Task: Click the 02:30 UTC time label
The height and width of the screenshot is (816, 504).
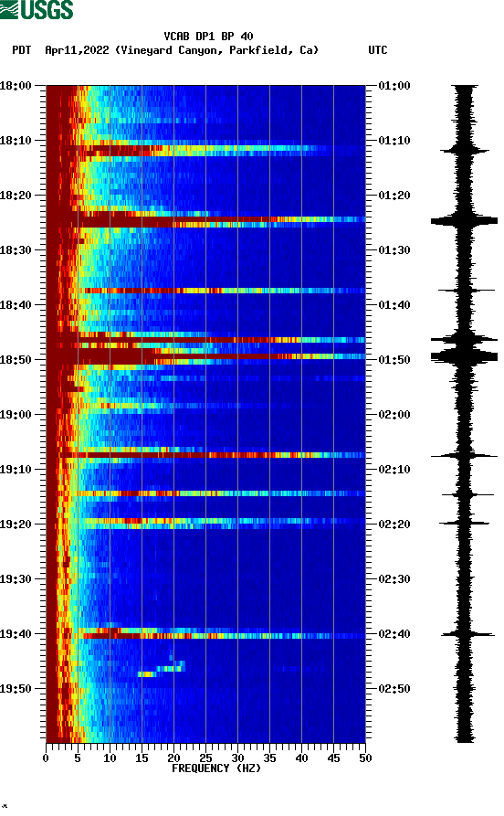Action: (394, 579)
